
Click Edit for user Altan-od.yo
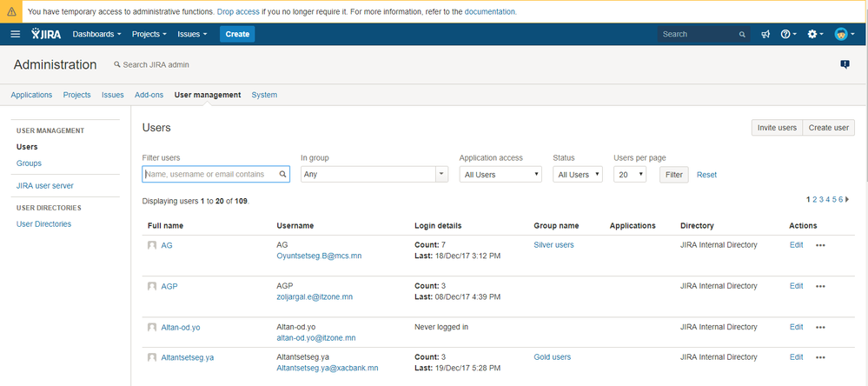pyautogui.click(x=796, y=327)
